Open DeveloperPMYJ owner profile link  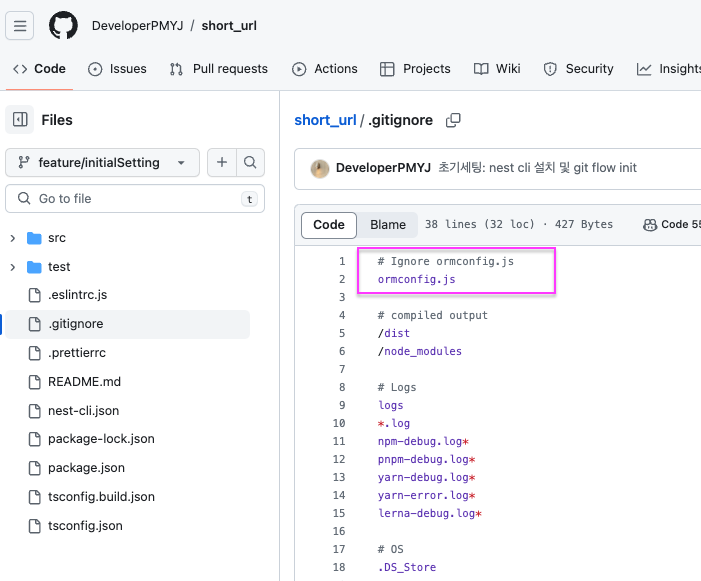[x=138, y=26]
